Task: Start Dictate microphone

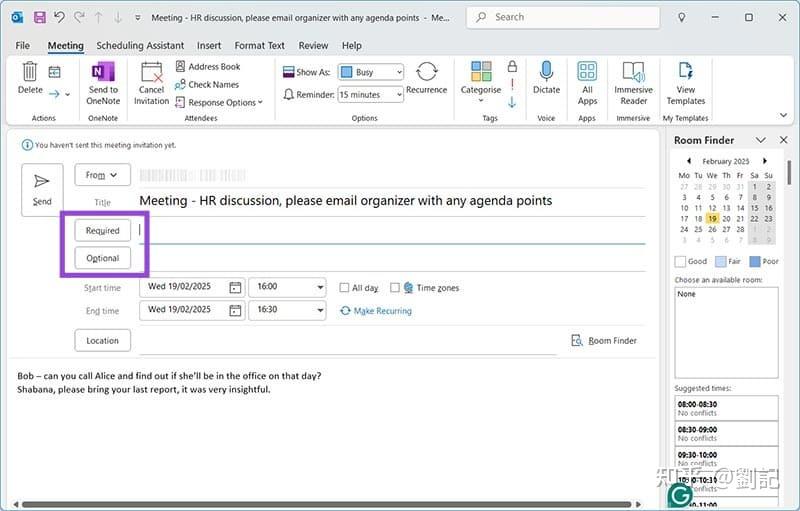Action: [x=546, y=71]
